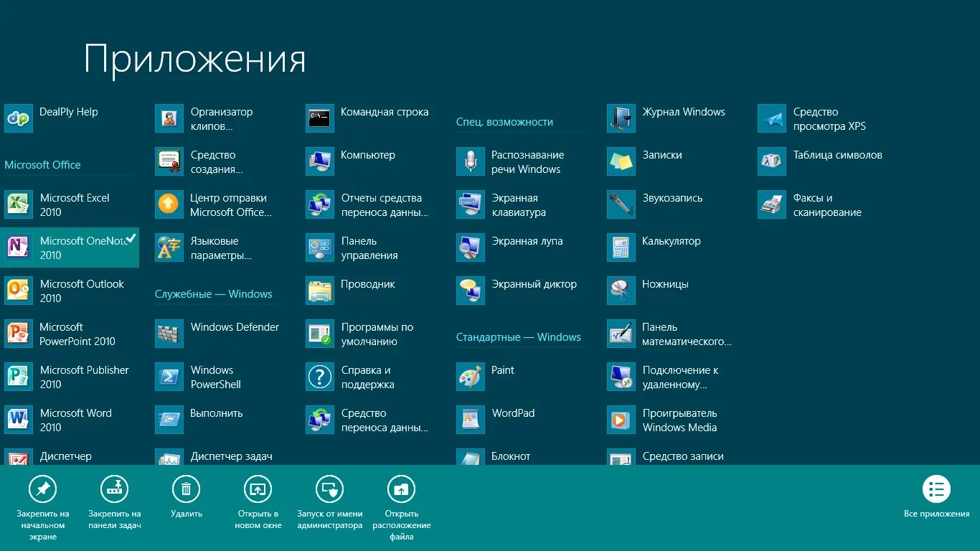Screen dimensions: 980x551
Task: Click the Все приложения button
Action: [x=936, y=497]
